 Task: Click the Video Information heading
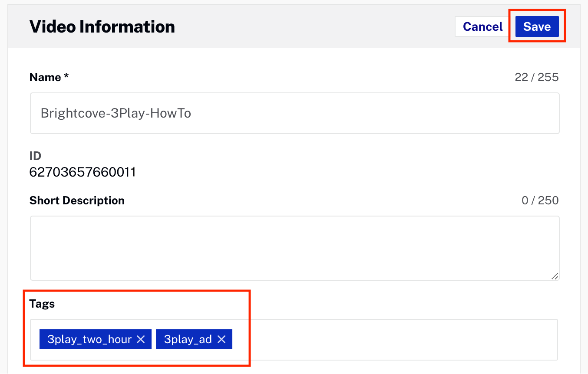point(102,27)
